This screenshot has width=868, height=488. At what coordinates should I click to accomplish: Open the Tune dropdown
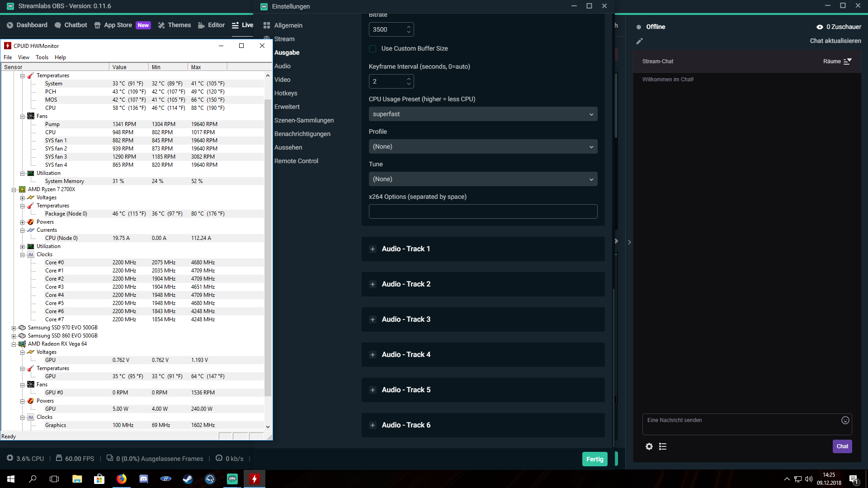pyautogui.click(x=483, y=179)
